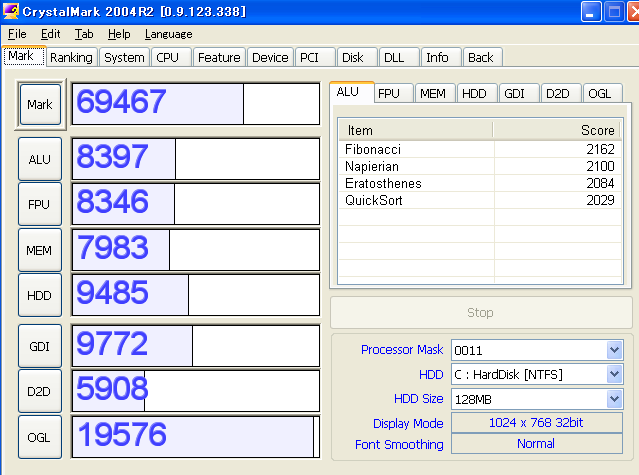Select the Eratosthenes row
This screenshot has width=639, height=475.
[x=480, y=183]
